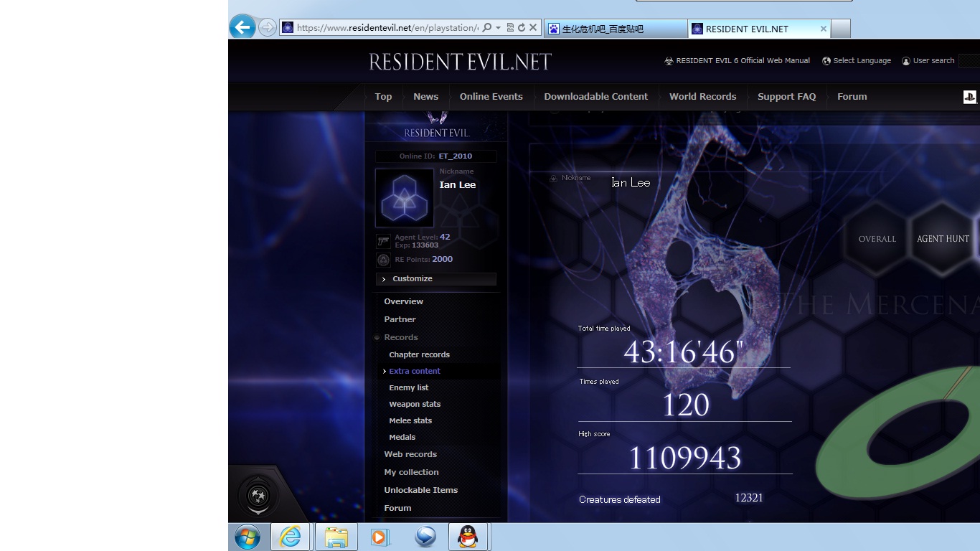
Task: Click the browser Forward arrow
Action: pyautogui.click(x=267, y=28)
